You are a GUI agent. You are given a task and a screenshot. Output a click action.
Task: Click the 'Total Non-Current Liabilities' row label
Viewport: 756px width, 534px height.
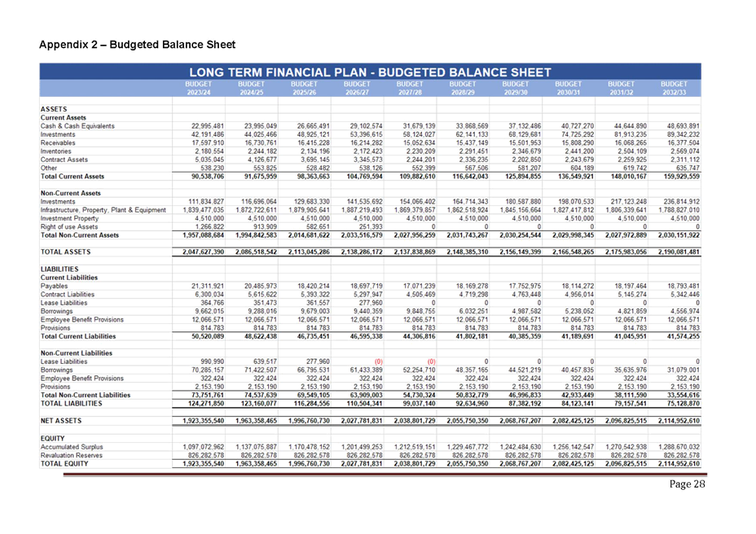[x=86, y=395]
